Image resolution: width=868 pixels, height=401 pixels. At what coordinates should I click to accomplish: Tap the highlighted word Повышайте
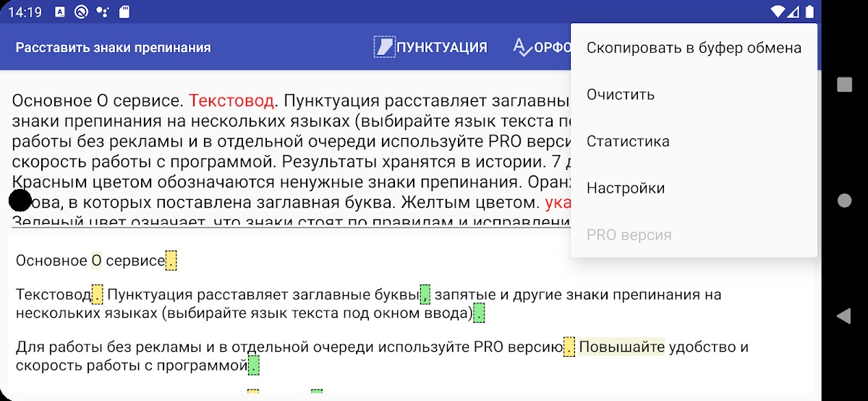tap(621, 347)
